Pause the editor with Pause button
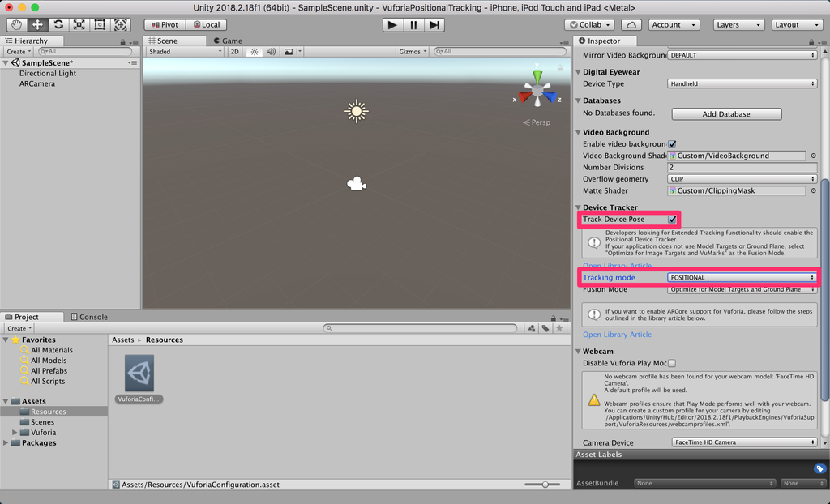The height and width of the screenshot is (504, 830). point(413,25)
